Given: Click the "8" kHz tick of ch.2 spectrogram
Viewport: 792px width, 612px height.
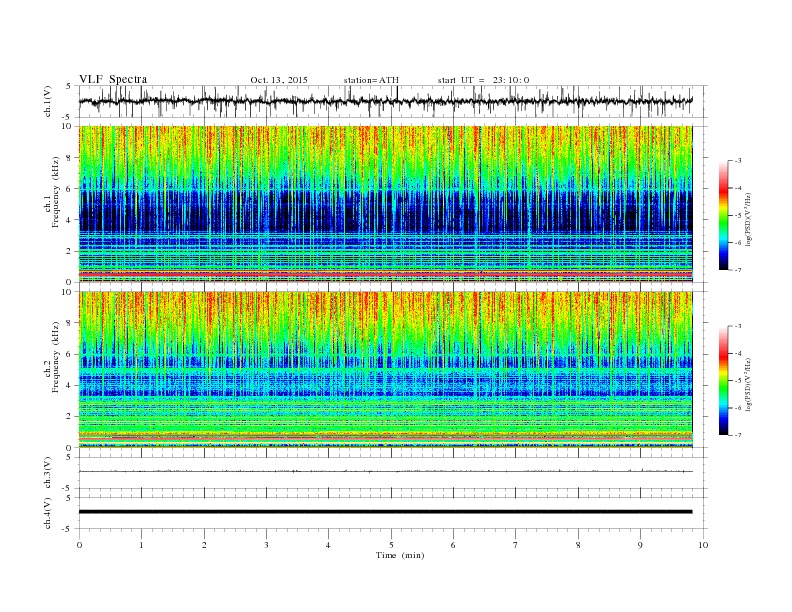Looking at the screenshot, I should pyautogui.click(x=69, y=323).
